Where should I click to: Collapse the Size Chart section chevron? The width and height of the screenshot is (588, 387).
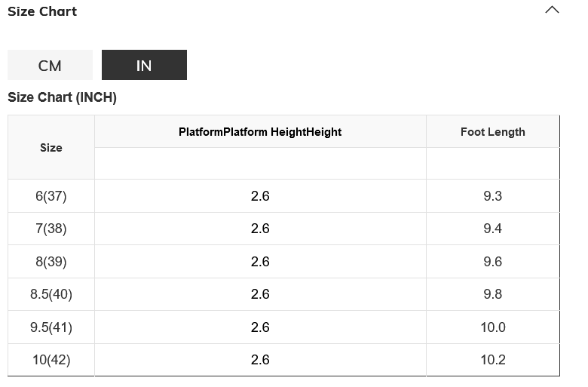click(552, 11)
